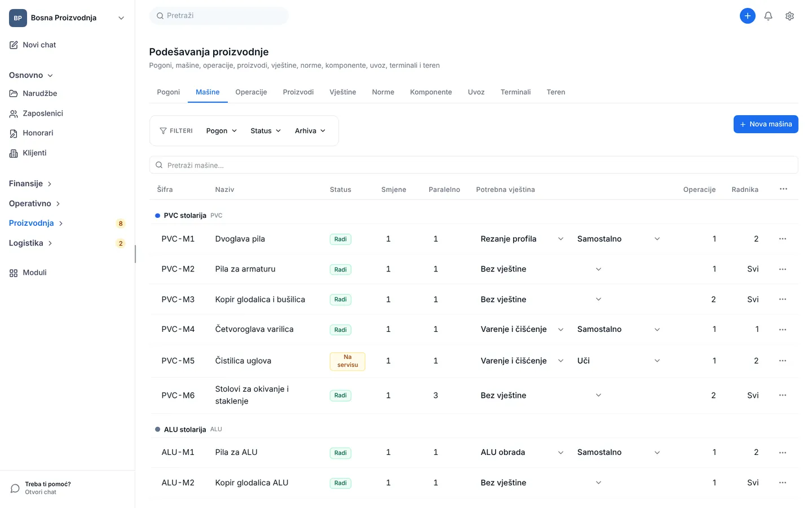Open notifications bell
The width and height of the screenshot is (812, 508).
tap(768, 16)
